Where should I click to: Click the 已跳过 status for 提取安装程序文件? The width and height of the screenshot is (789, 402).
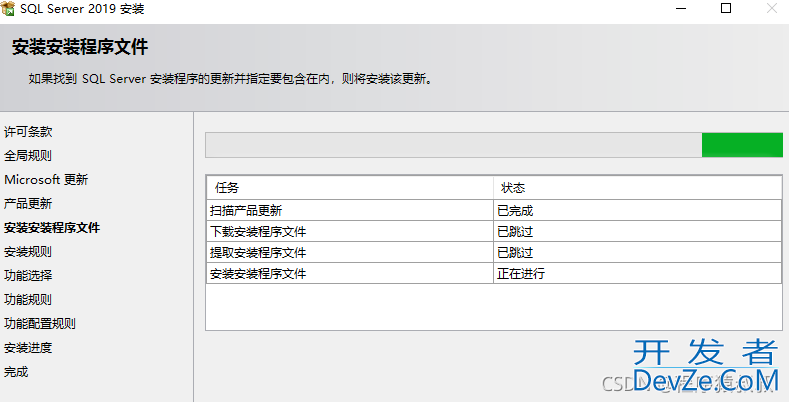(638, 253)
